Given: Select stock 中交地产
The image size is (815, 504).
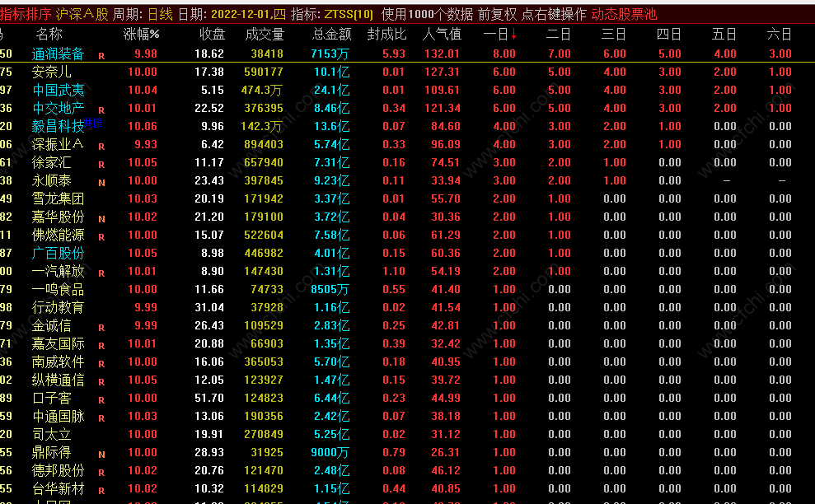Looking at the screenshot, I should coord(58,108).
